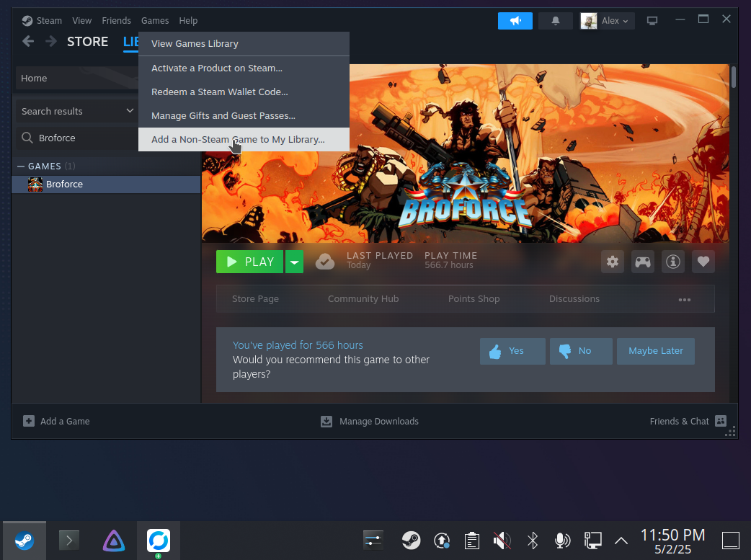751x560 pixels.
Task: Open the updates tray icon
Action: [x=442, y=541]
